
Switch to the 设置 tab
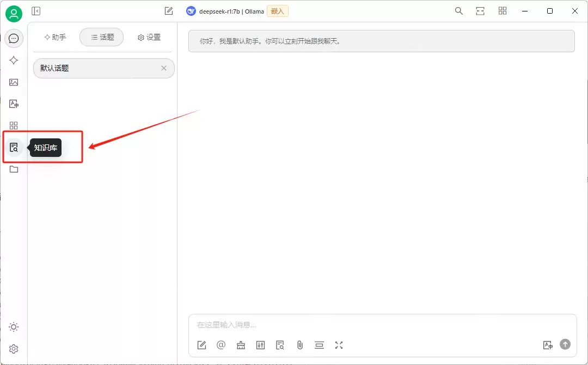click(149, 37)
